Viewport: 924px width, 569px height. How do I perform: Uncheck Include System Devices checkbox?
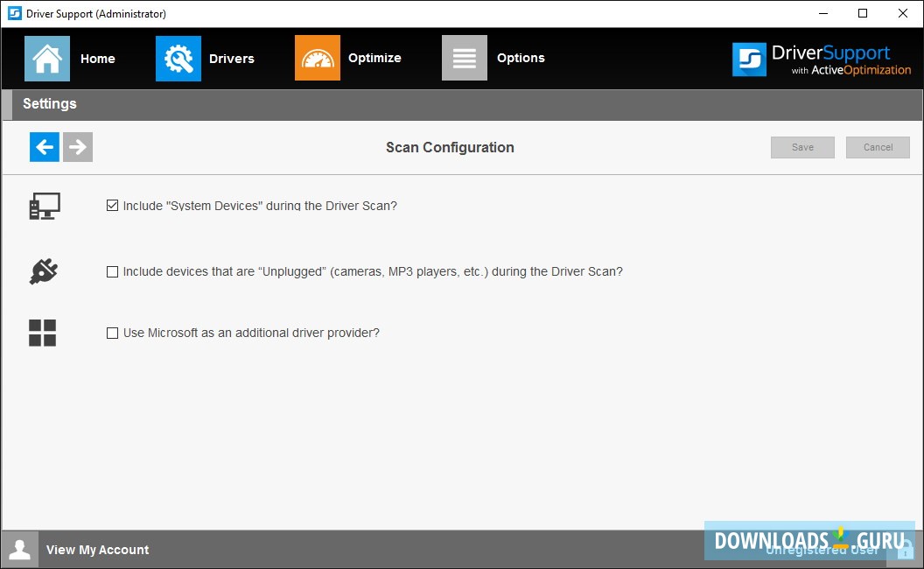(x=112, y=205)
